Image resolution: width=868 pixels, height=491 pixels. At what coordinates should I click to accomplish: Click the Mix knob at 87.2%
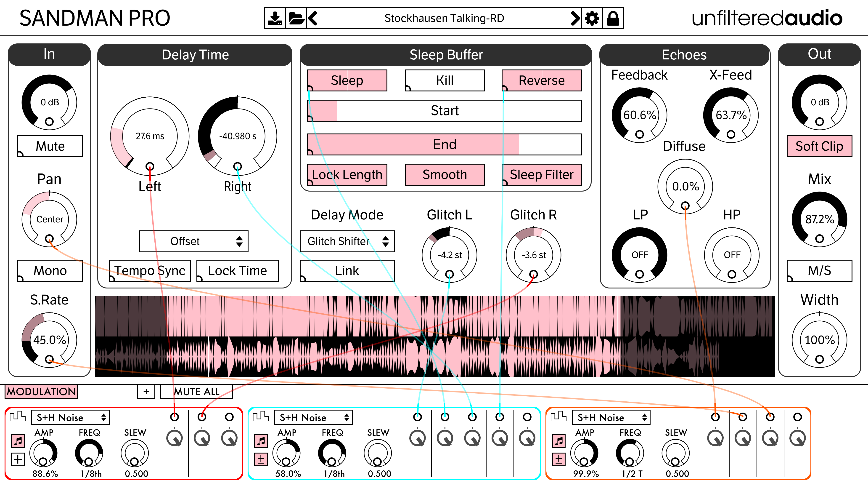[x=820, y=219]
